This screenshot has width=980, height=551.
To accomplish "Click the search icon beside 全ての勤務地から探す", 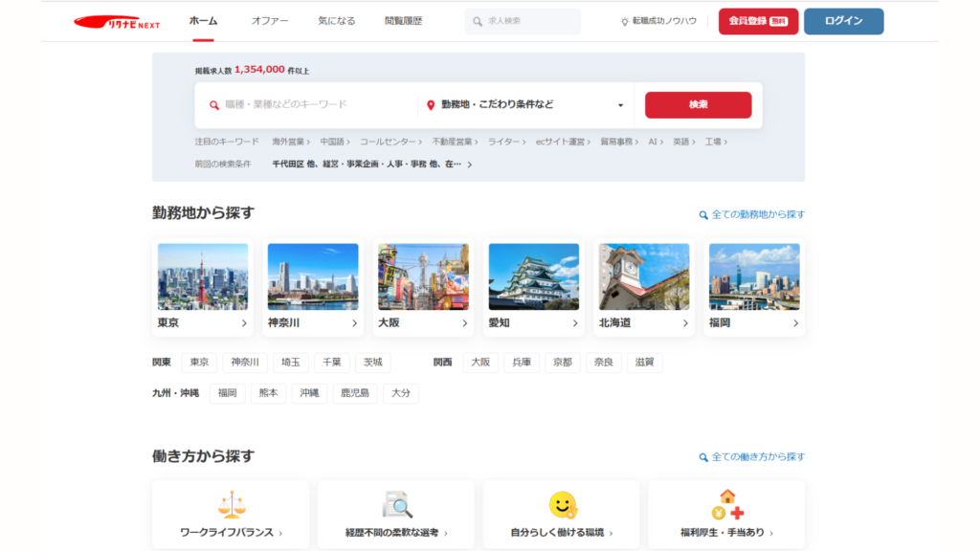I will click(702, 214).
